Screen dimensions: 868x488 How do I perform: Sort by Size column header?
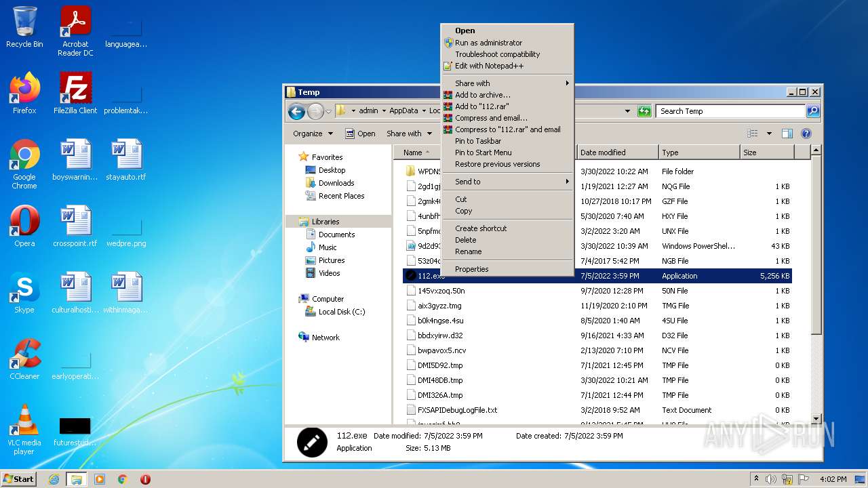pos(767,152)
